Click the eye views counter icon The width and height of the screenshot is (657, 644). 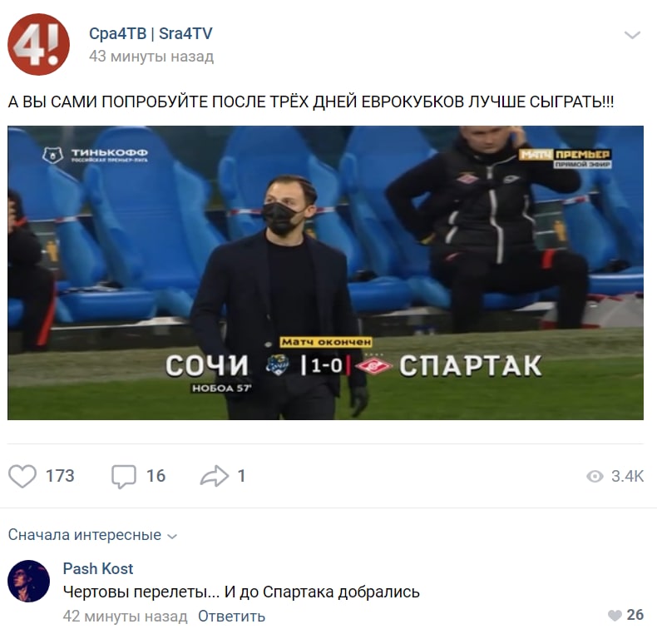tap(595, 476)
